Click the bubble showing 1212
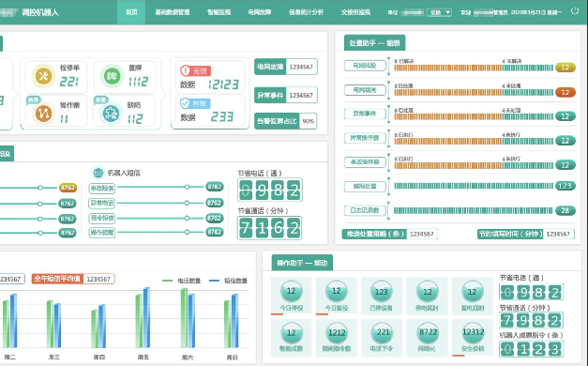This screenshot has height=366, width=588. point(337,333)
